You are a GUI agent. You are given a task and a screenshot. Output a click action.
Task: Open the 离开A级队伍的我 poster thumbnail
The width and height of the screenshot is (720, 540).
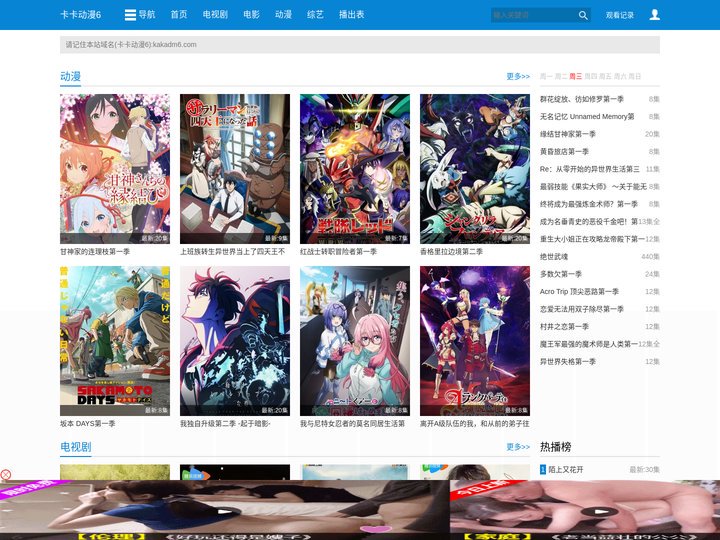coord(475,341)
